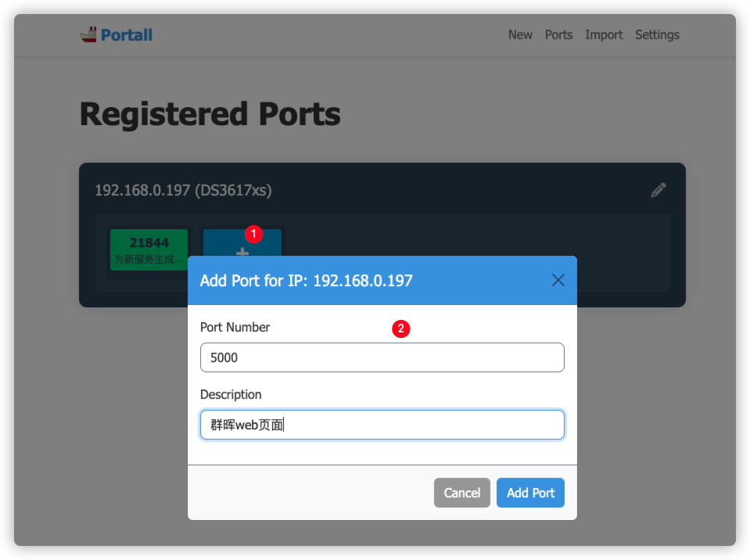
Task: Click the red number 2 marker badge
Action: point(401,328)
